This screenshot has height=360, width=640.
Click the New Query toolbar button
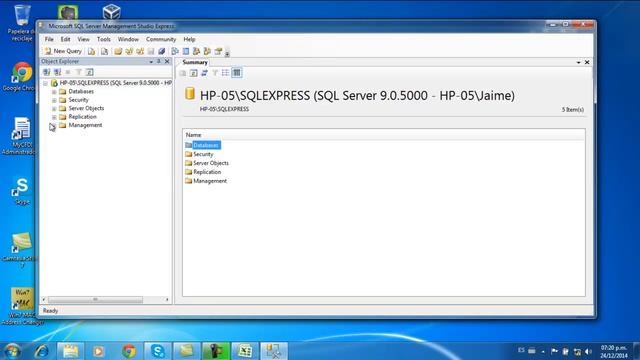tap(63, 51)
